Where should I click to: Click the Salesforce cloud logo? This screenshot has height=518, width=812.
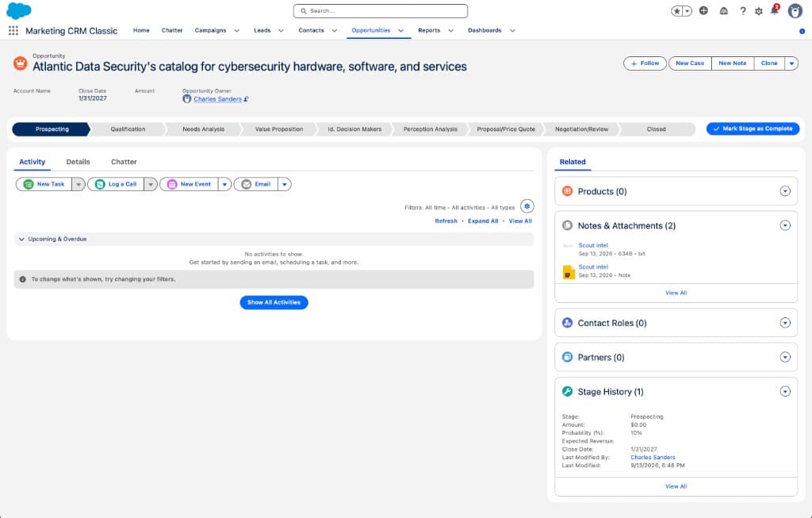[19, 10]
